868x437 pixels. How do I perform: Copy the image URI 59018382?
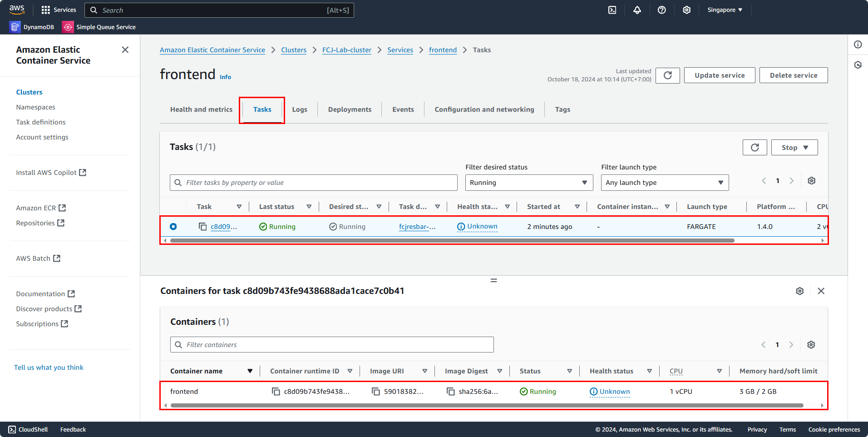376,392
